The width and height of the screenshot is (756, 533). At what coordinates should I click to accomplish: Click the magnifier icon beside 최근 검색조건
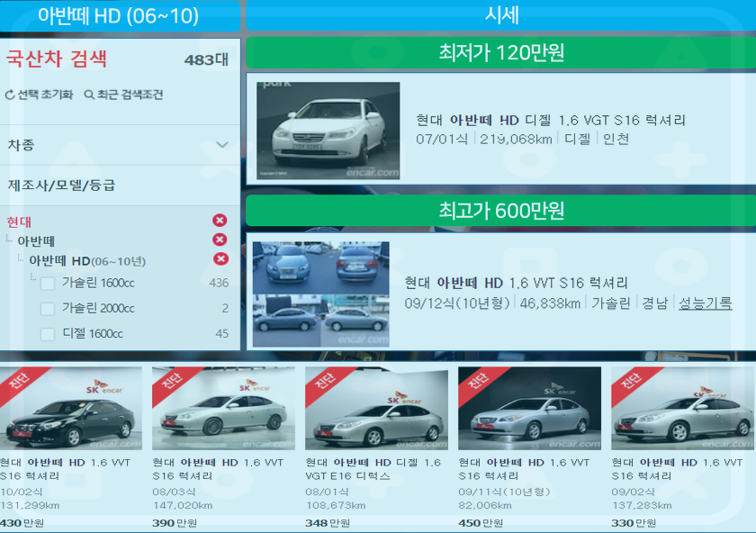pyautogui.click(x=89, y=95)
